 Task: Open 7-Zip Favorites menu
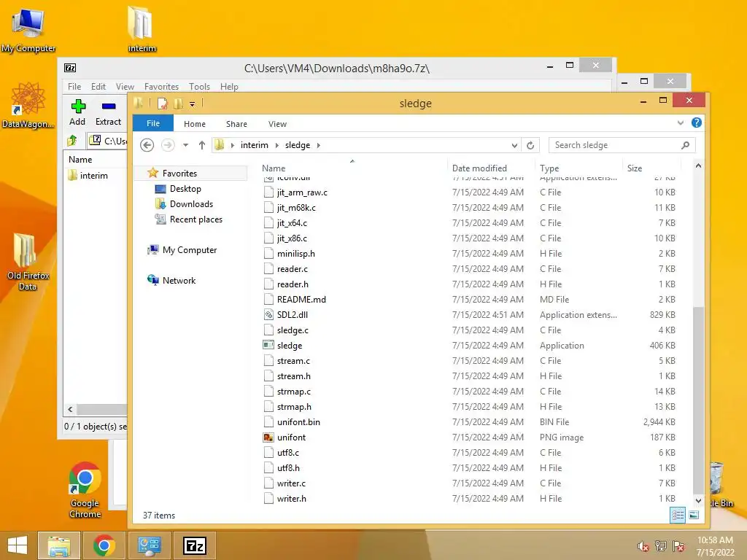coord(161,87)
